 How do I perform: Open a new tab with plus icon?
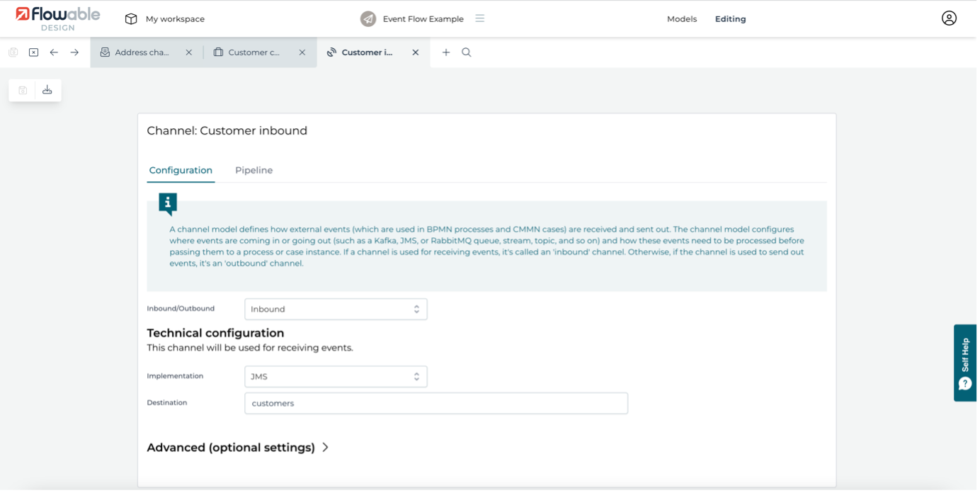pyautogui.click(x=446, y=52)
